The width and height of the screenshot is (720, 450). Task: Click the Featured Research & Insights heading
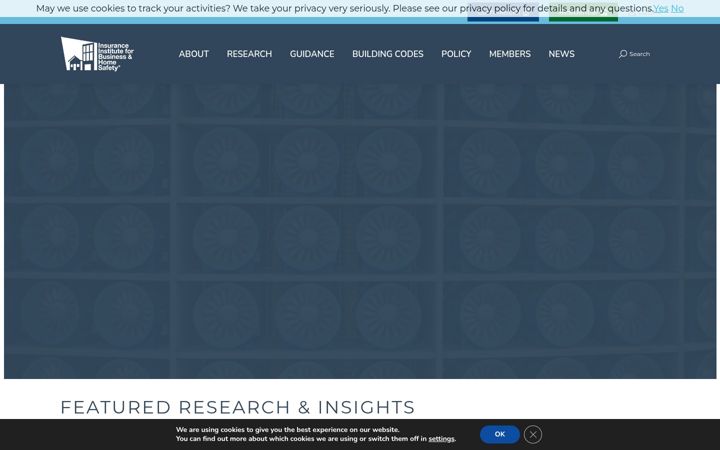point(237,407)
